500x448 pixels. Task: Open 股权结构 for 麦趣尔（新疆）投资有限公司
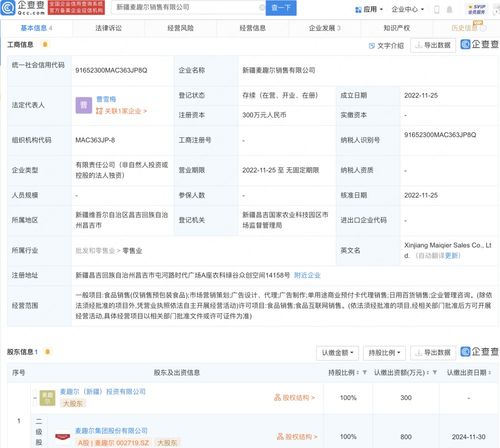294,397
